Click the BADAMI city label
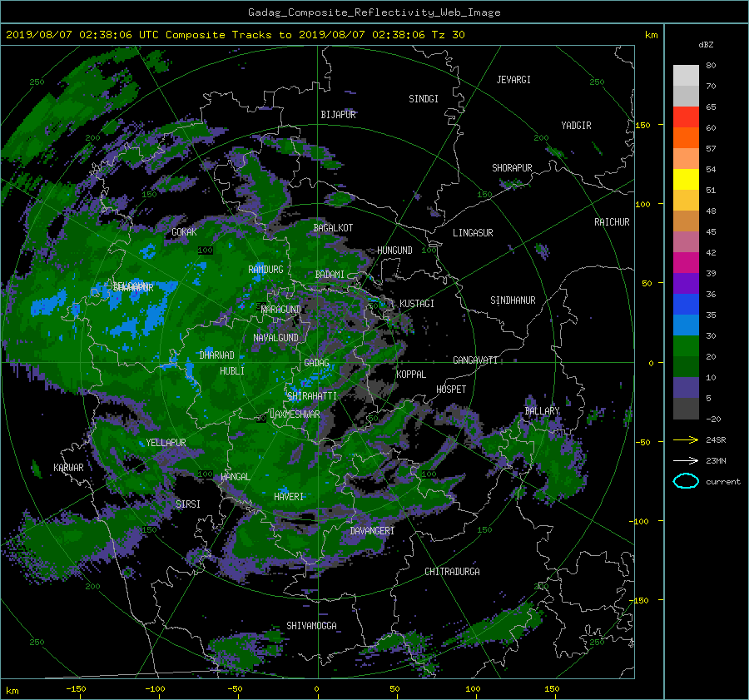Screen dimensions: 749x700 [330, 275]
